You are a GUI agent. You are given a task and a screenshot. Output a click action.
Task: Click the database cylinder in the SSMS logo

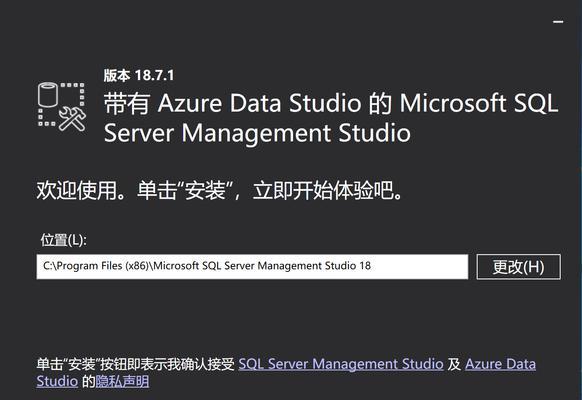(x=48, y=95)
